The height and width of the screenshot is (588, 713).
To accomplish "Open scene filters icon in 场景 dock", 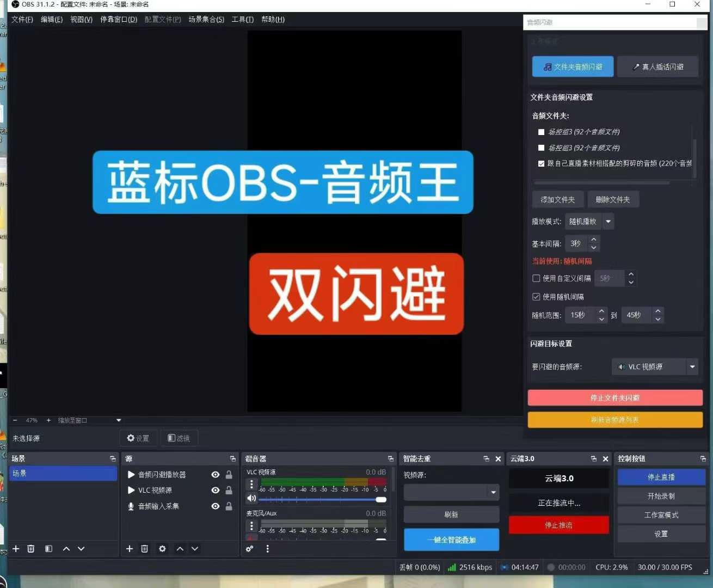I will point(48,549).
